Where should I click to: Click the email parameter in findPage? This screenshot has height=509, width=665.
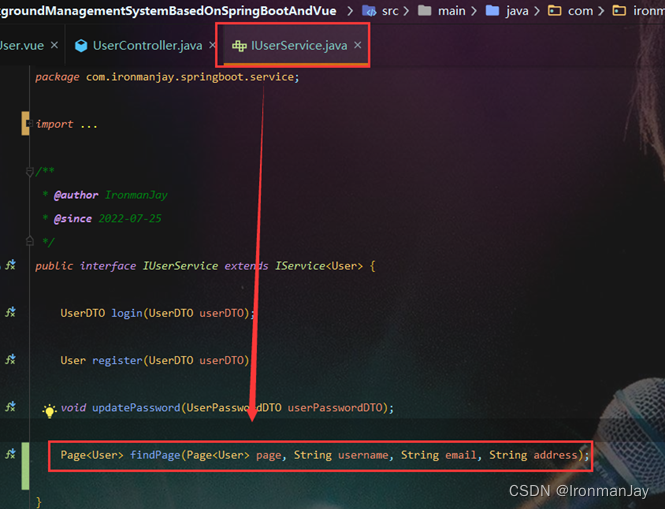pos(461,455)
